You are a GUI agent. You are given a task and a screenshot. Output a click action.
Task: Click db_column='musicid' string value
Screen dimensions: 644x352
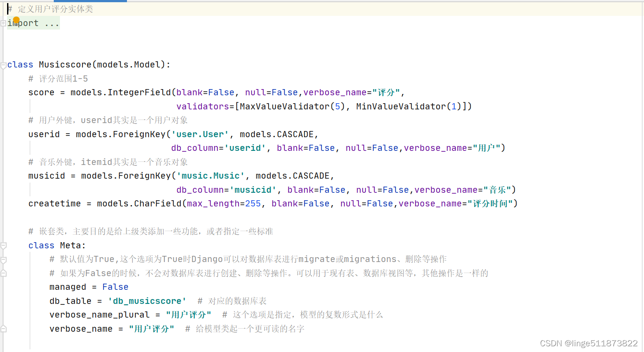253,190
